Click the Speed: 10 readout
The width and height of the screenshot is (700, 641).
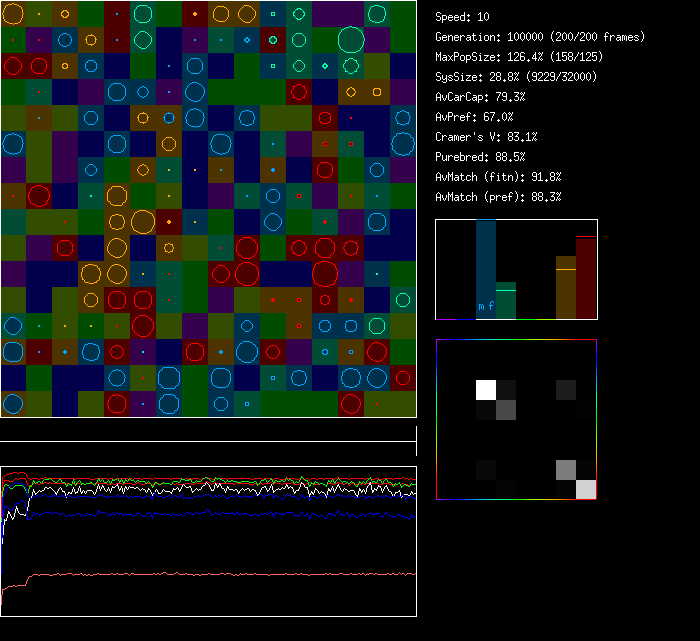pyautogui.click(x=462, y=17)
